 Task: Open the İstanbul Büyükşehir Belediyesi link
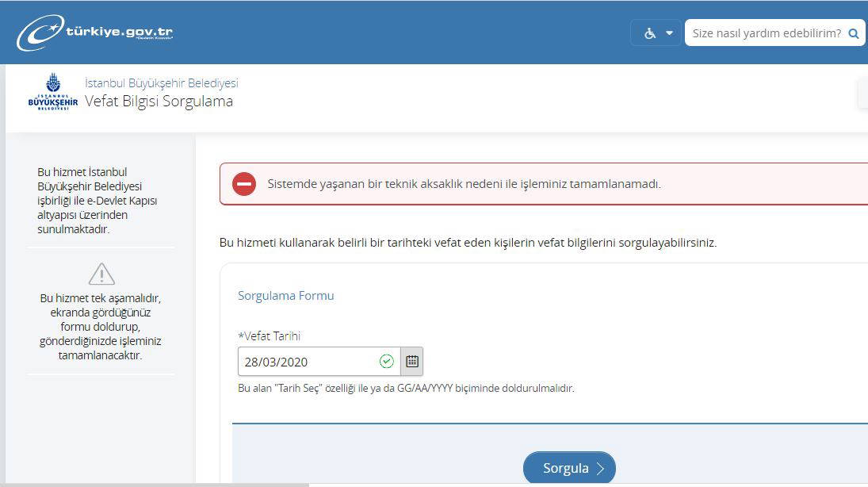161,83
